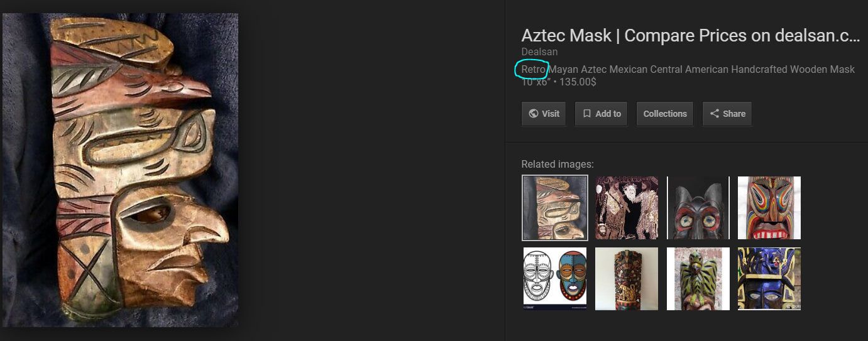The height and width of the screenshot is (341, 868).
Task: Click the globe icon on Visit button
Action: [534, 114]
